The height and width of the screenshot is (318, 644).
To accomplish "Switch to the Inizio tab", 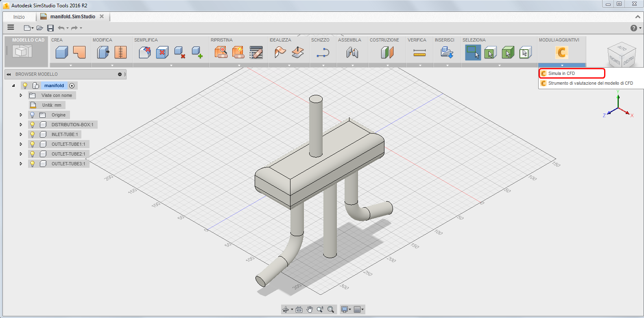I will pos(19,17).
